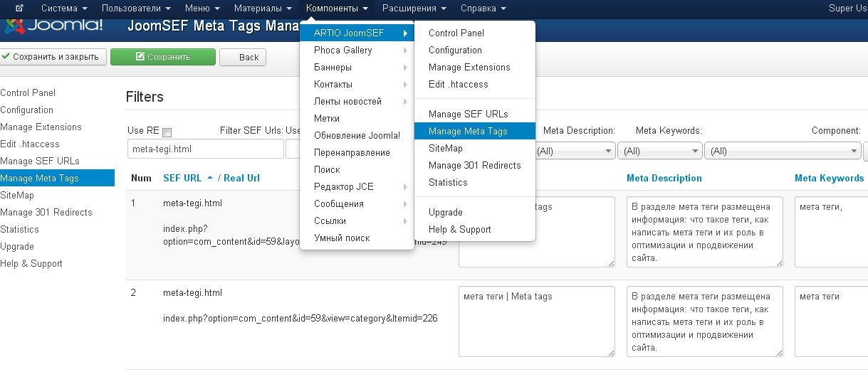This screenshot has height=372, width=868.
Task: Click Сохранить и закрыть button
Action: click(x=54, y=57)
